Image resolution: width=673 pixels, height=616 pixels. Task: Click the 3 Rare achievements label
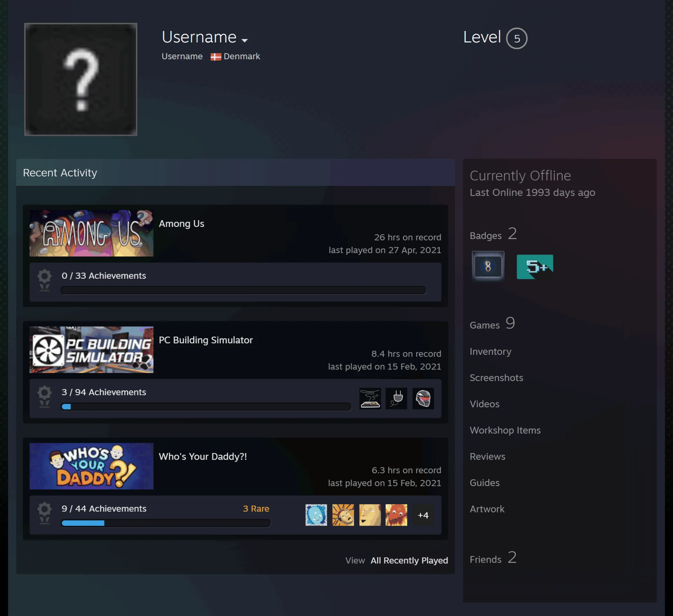point(256,509)
